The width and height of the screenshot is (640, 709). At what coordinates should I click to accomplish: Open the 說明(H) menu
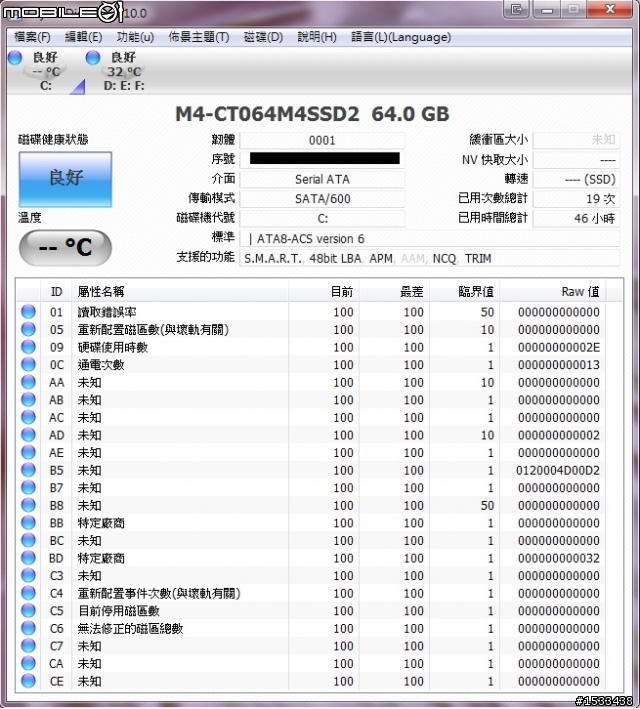tap(317, 37)
